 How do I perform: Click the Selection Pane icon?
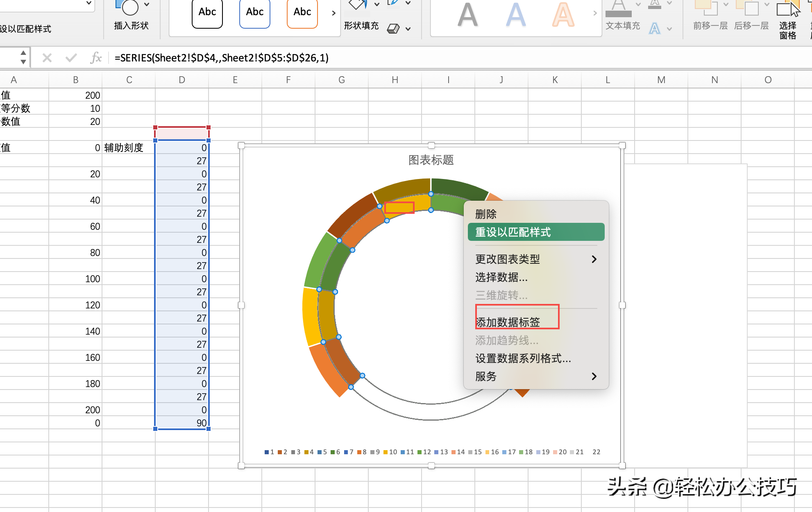point(787,9)
